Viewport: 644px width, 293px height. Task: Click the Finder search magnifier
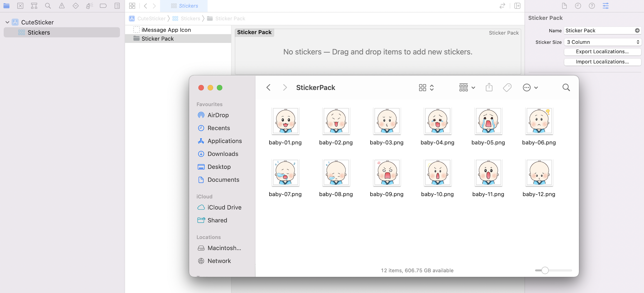(x=566, y=88)
